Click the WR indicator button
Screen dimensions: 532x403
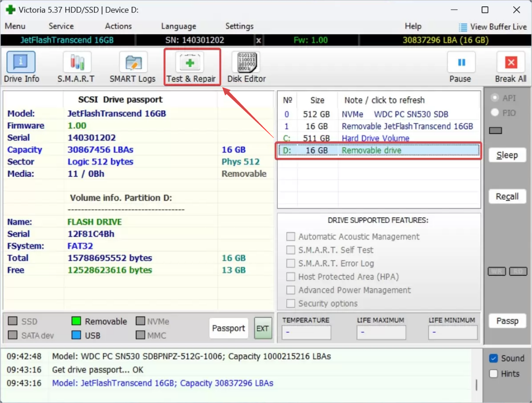[497, 271]
